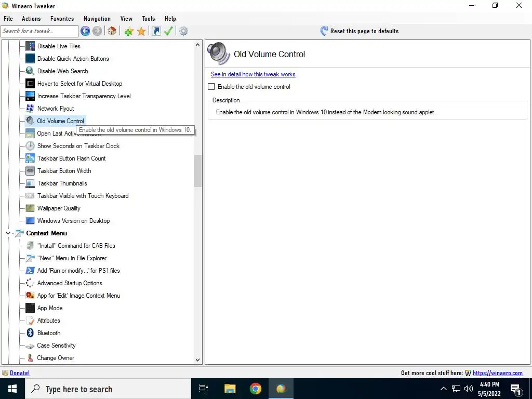
Task: Show hidden tray icons chevron
Action: [x=444, y=389]
